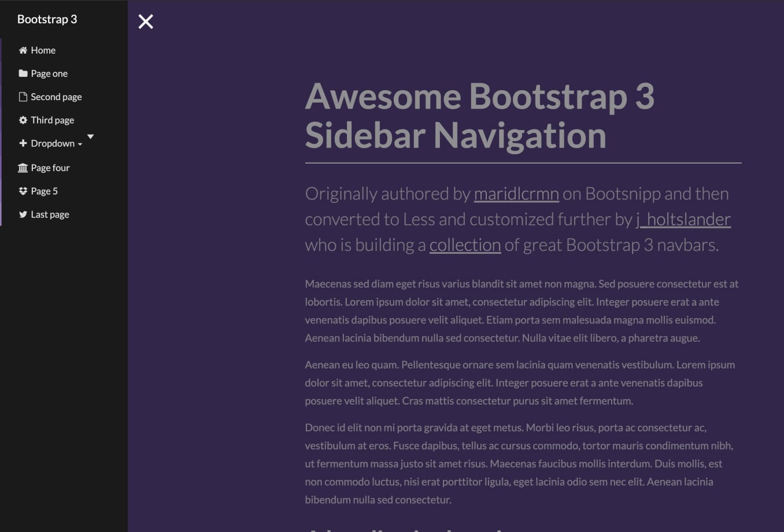Open the maridlcrmn author link
The image size is (784, 532).
(516, 194)
